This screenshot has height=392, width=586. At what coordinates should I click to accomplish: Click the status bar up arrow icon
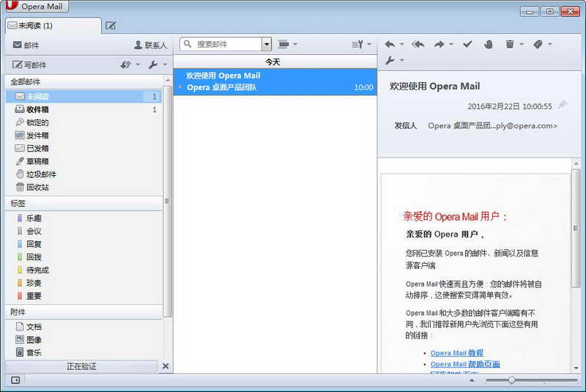[x=472, y=380]
